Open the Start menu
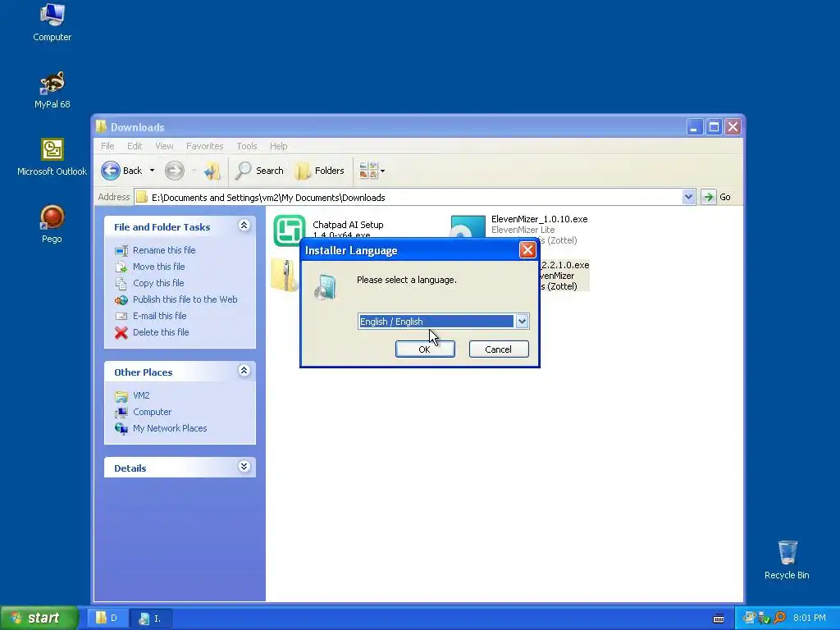Viewport: 840px width, 630px height. (39, 619)
